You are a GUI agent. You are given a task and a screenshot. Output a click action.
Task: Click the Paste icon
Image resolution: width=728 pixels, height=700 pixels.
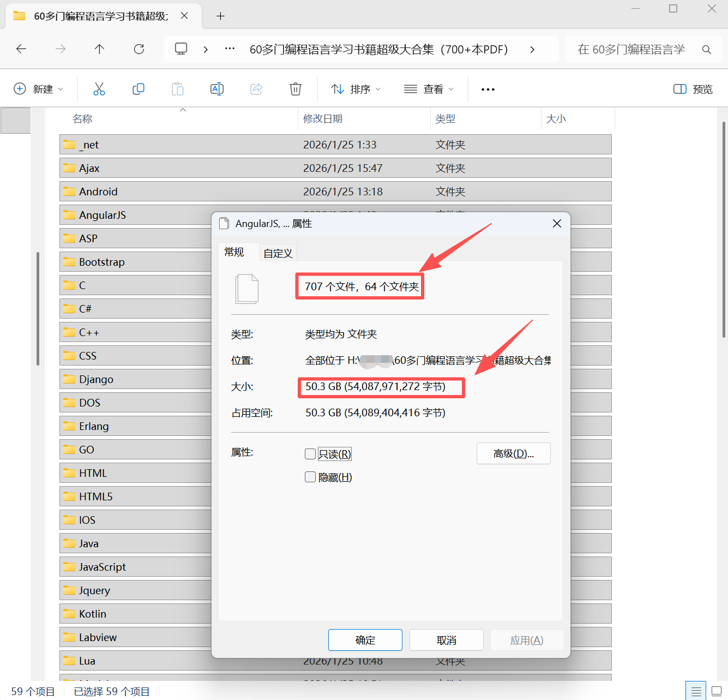(x=177, y=88)
